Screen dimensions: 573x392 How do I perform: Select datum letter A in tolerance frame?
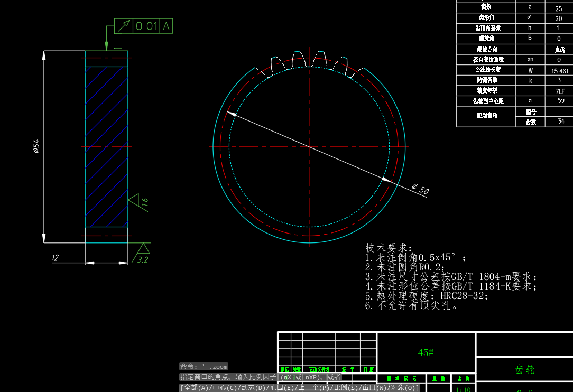[x=167, y=26]
